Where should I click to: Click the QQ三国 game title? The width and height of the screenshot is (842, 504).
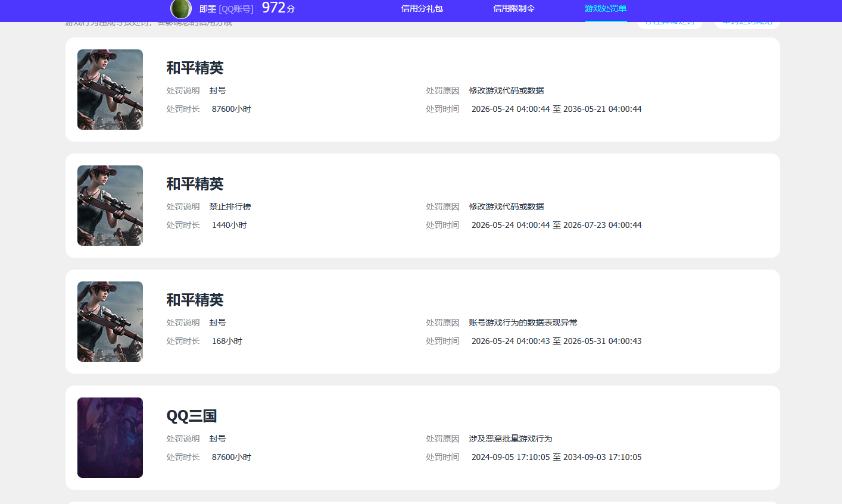[x=191, y=416]
